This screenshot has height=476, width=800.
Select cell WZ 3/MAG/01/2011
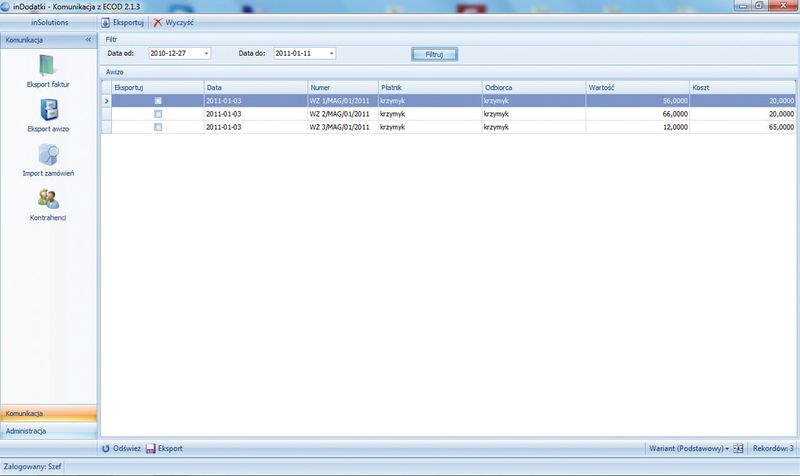click(x=343, y=127)
